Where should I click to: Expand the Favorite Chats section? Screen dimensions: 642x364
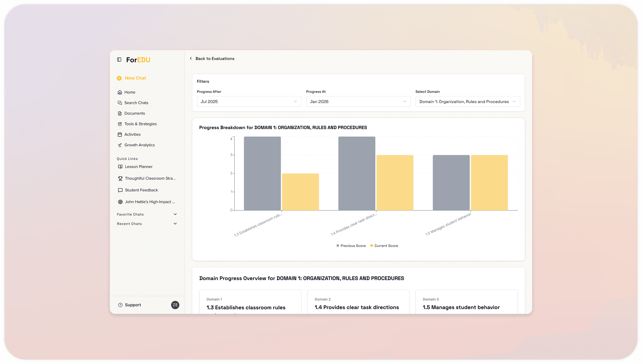tap(175, 214)
